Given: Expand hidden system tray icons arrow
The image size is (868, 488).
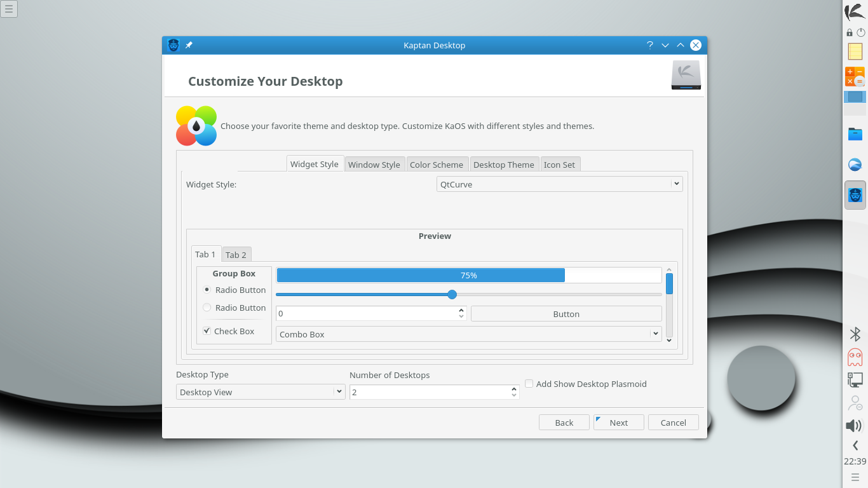Looking at the screenshot, I should point(855,445).
